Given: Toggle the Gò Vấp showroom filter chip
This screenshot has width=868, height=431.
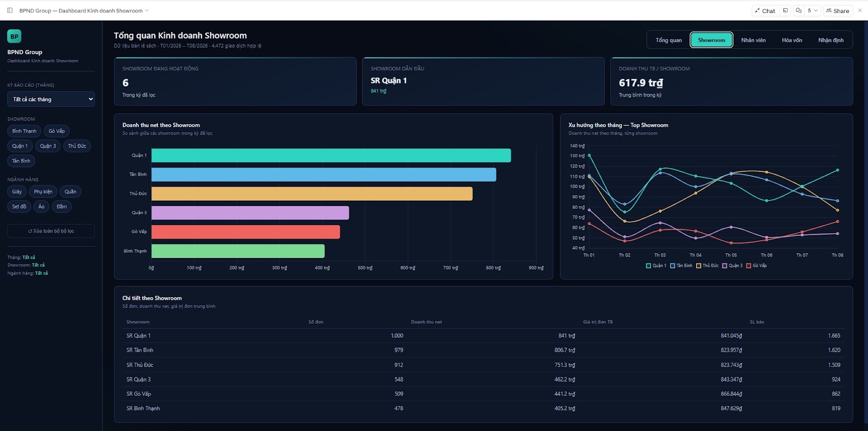Looking at the screenshot, I should 56,131.
